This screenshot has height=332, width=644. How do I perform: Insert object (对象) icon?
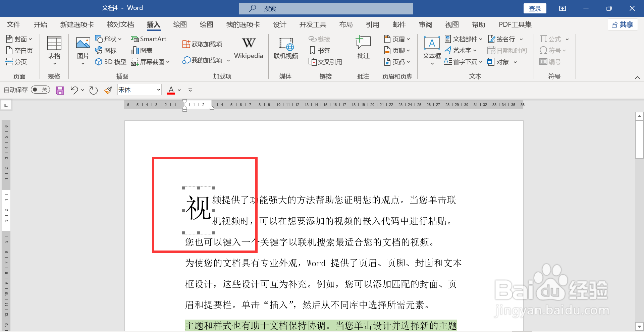pyautogui.click(x=491, y=62)
